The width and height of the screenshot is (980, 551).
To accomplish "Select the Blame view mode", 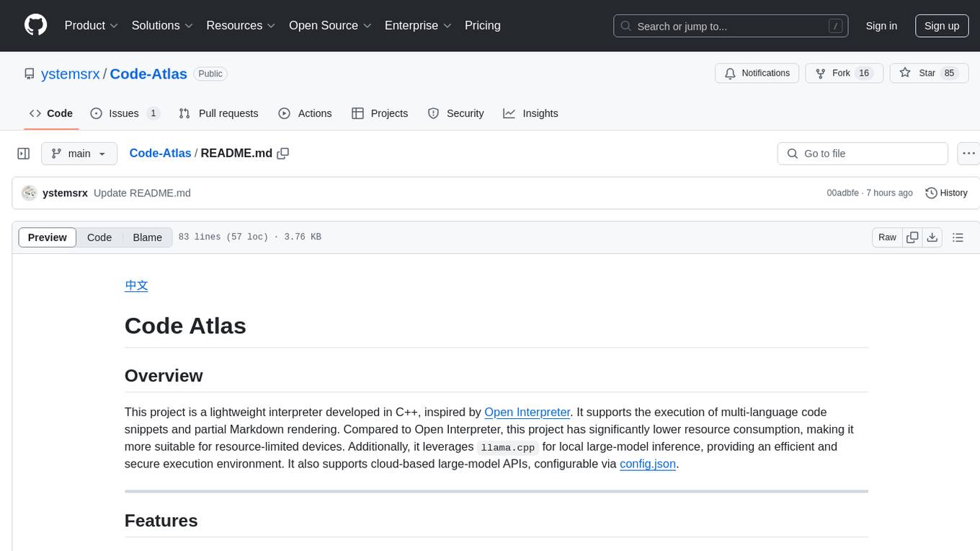I will [x=148, y=237].
